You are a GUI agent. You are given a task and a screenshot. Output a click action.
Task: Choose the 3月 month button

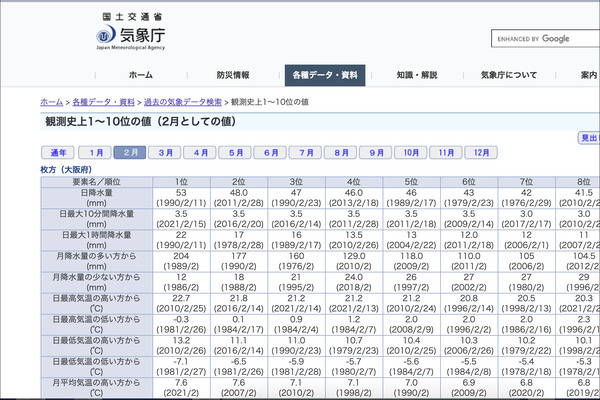[x=165, y=153]
